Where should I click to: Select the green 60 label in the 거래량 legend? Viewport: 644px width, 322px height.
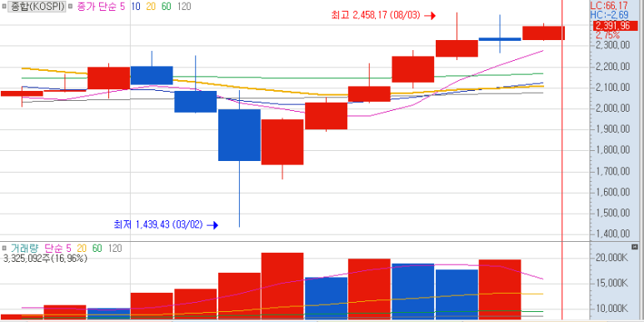[x=97, y=248]
